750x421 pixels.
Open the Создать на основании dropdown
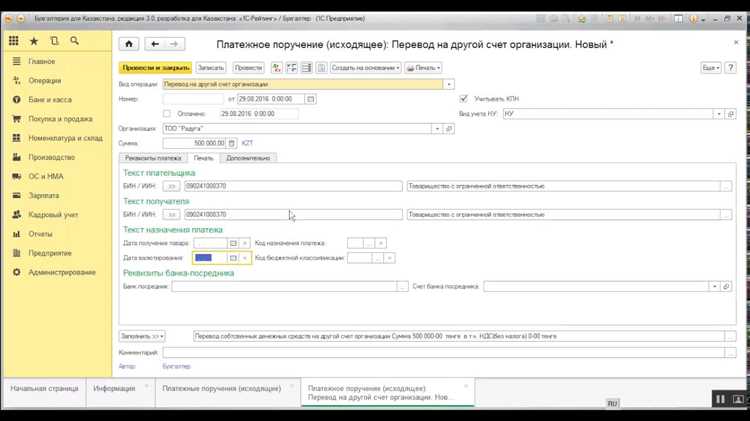pyautogui.click(x=365, y=68)
